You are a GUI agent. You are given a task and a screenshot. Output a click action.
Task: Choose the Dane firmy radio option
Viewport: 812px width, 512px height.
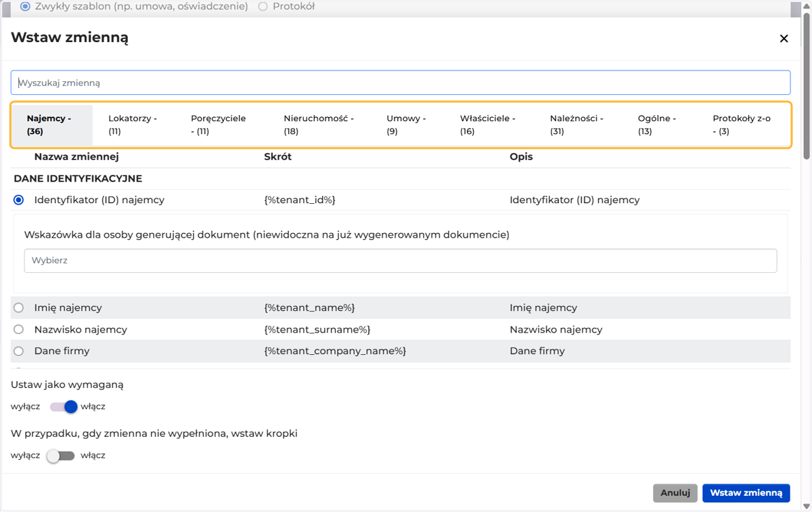point(19,351)
